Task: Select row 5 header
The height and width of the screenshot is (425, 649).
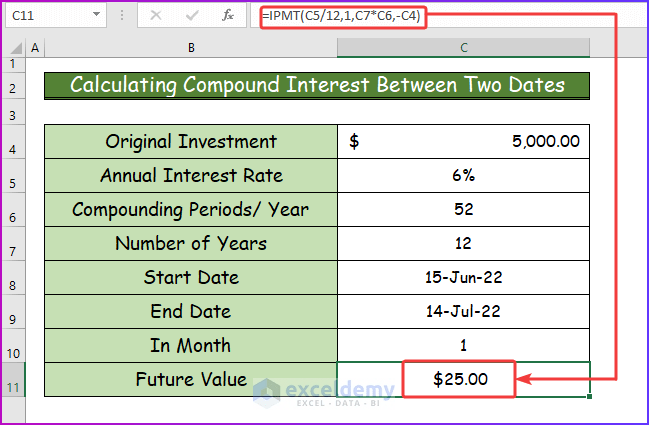Action: [x=13, y=175]
